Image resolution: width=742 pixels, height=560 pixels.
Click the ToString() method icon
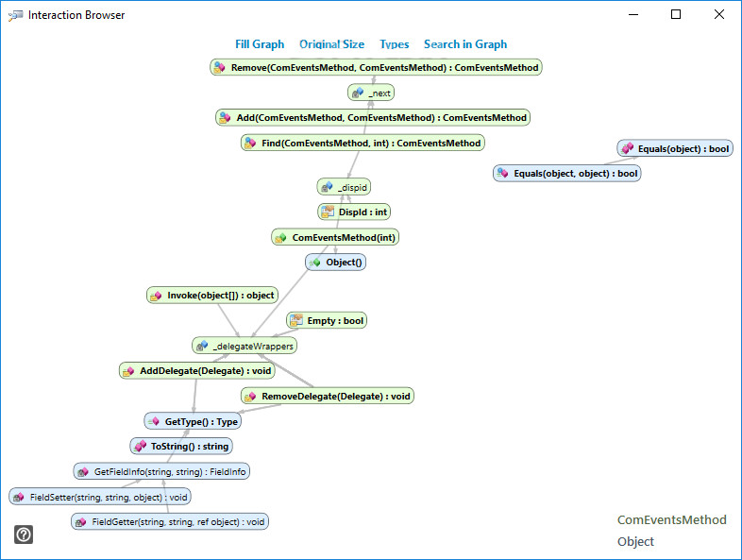(x=140, y=447)
